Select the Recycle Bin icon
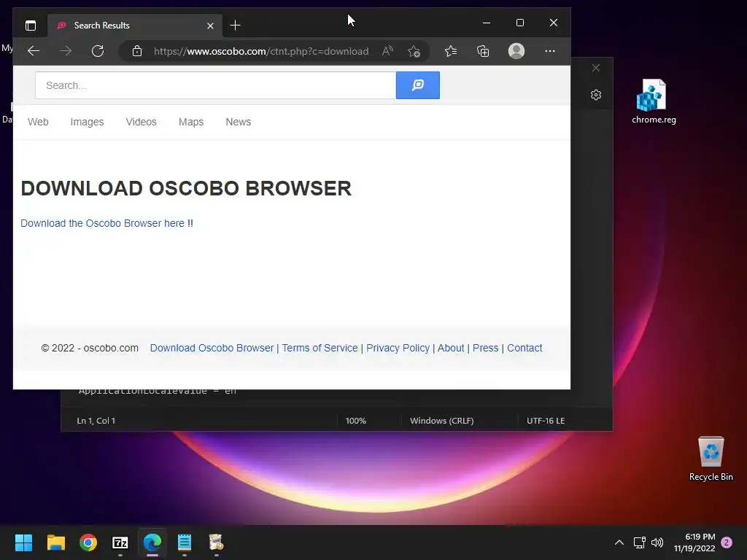This screenshot has width=747, height=560. (711, 458)
